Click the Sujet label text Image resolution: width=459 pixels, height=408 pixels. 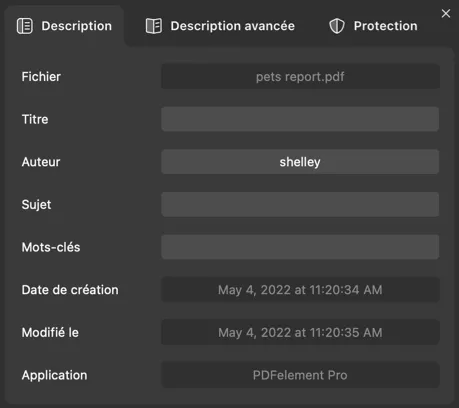coord(37,205)
